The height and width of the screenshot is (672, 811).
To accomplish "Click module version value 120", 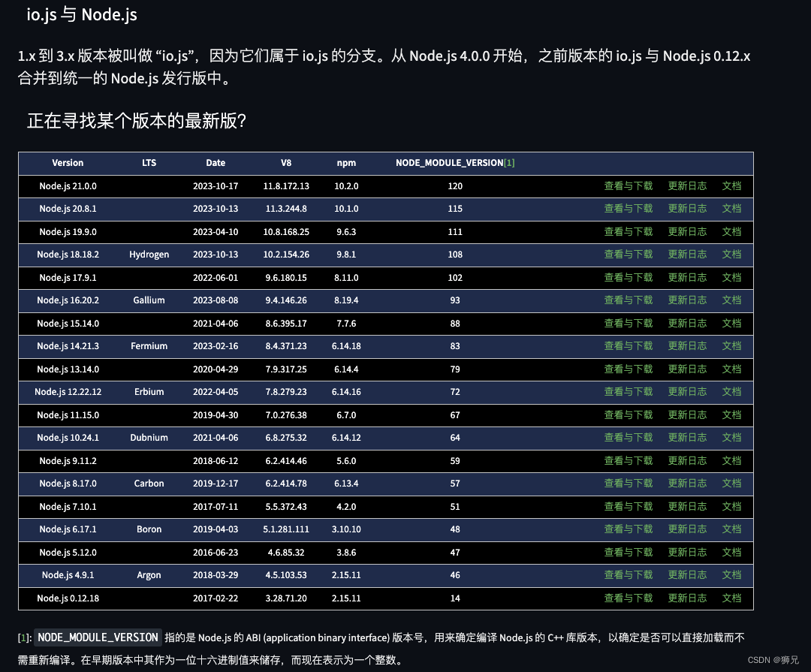I will click(x=455, y=185).
